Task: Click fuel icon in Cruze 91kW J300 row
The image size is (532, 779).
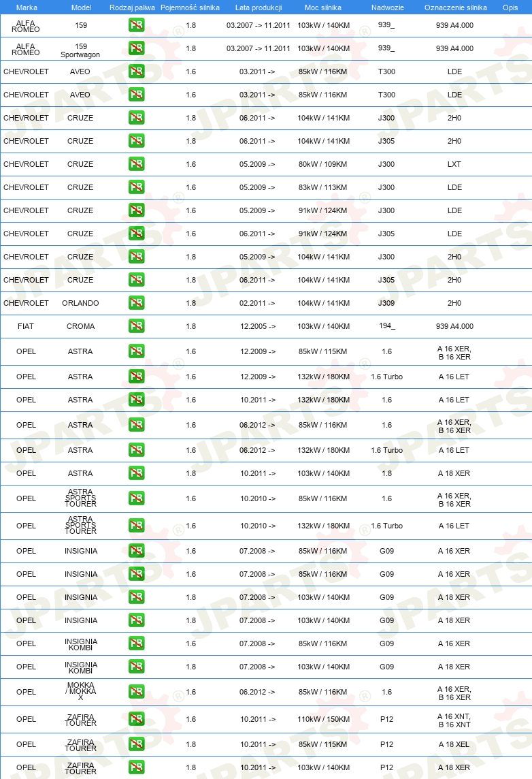Action: 137,210
